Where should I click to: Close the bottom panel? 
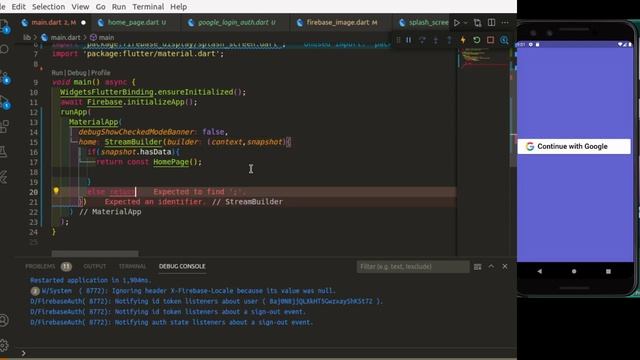pos(505,267)
